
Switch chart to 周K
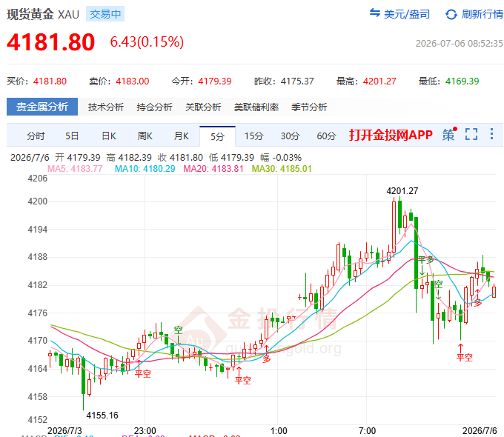[x=145, y=136]
